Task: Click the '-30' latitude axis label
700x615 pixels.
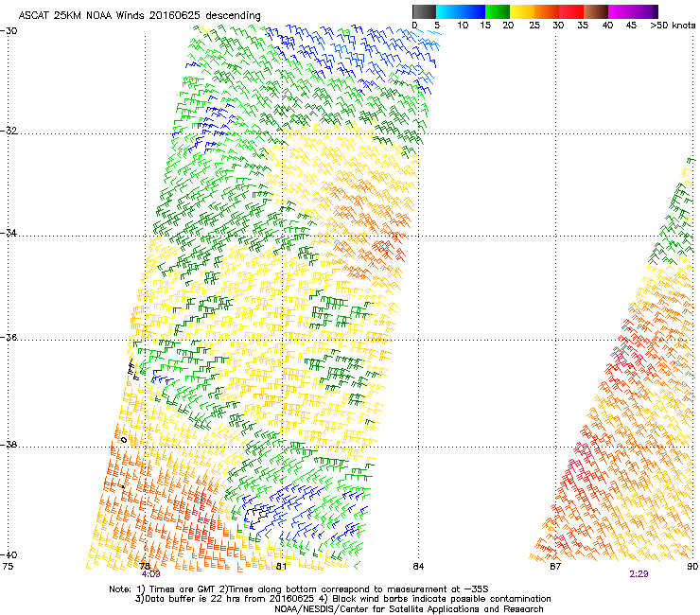Action: [x=9, y=31]
